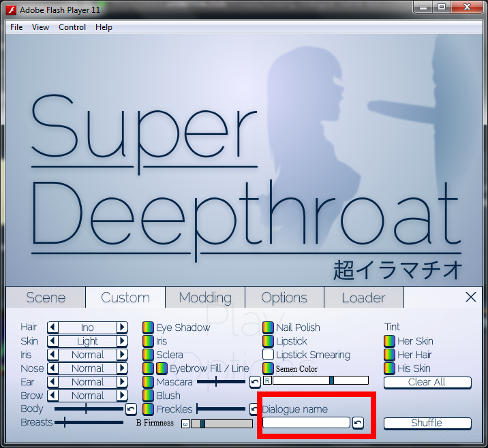Select next Brow type arrow
Viewport: 488px width, 448px height.
pyautogui.click(x=122, y=396)
